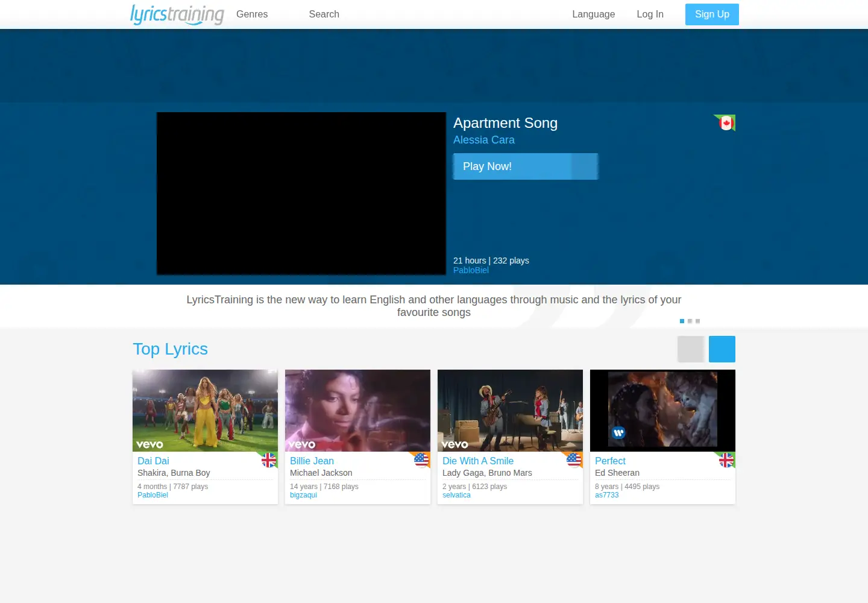Open the Die With A Smile thumbnail
The image size is (868, 603).
tap(510, 411)
